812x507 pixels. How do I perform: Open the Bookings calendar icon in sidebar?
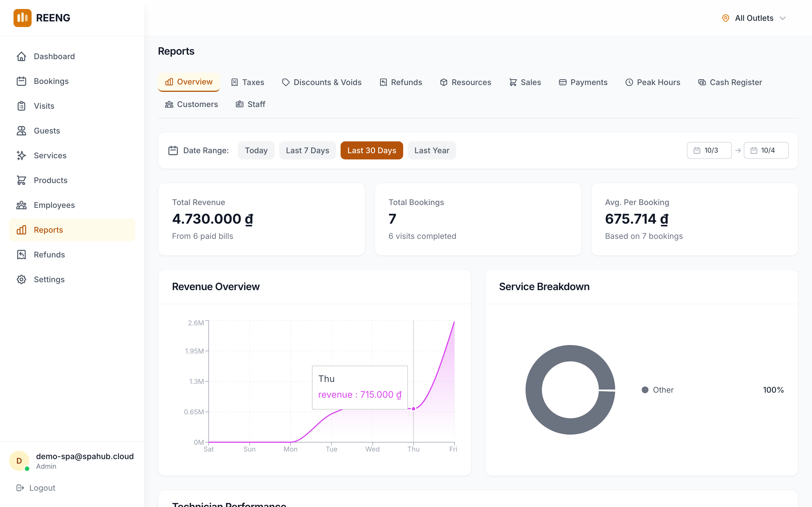click(21, 81)
